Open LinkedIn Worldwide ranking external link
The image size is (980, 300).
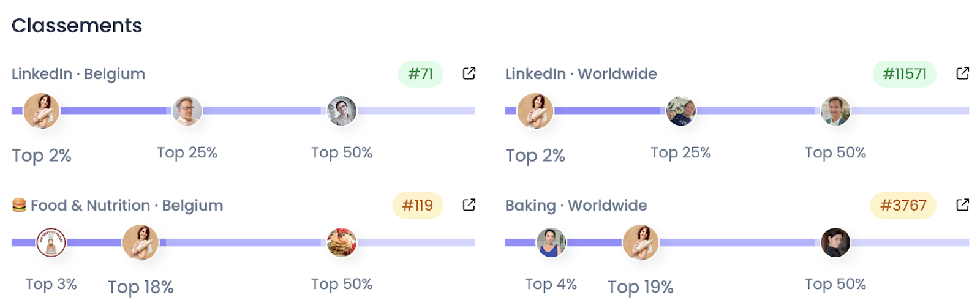(962, 73)
